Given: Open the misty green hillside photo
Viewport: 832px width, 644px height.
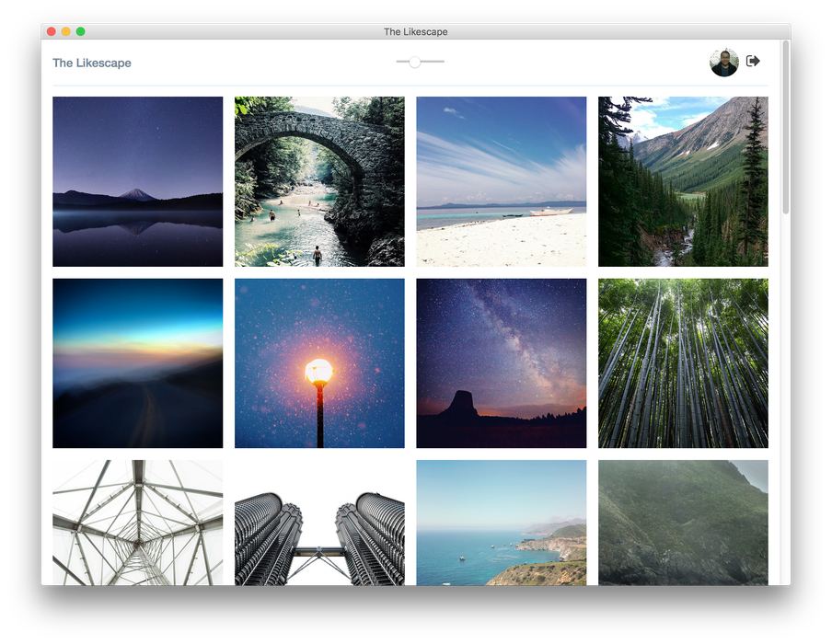Looking at the screenshot, I should point(683,522).
